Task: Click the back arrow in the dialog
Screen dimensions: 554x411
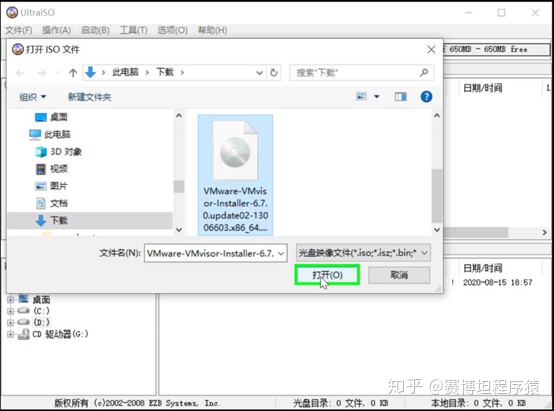Action: [x=20, y=73]
